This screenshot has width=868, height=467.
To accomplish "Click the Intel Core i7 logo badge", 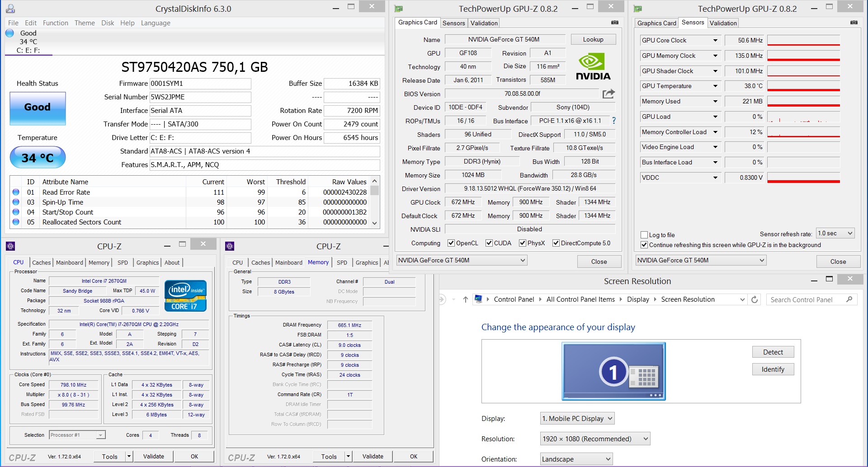I will [x=185, y=296].
